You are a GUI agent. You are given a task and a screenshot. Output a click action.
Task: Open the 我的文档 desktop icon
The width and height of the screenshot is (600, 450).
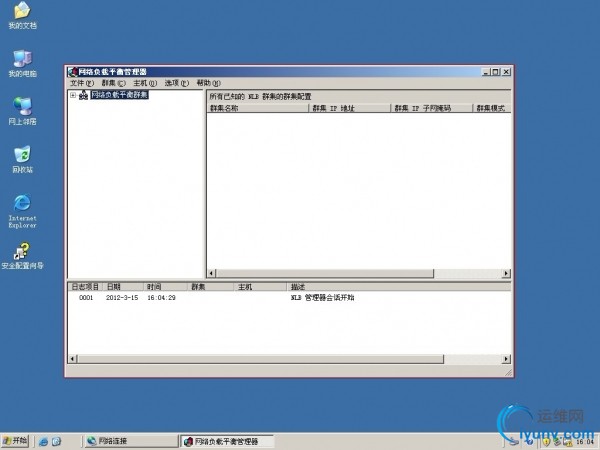point(22,15)
